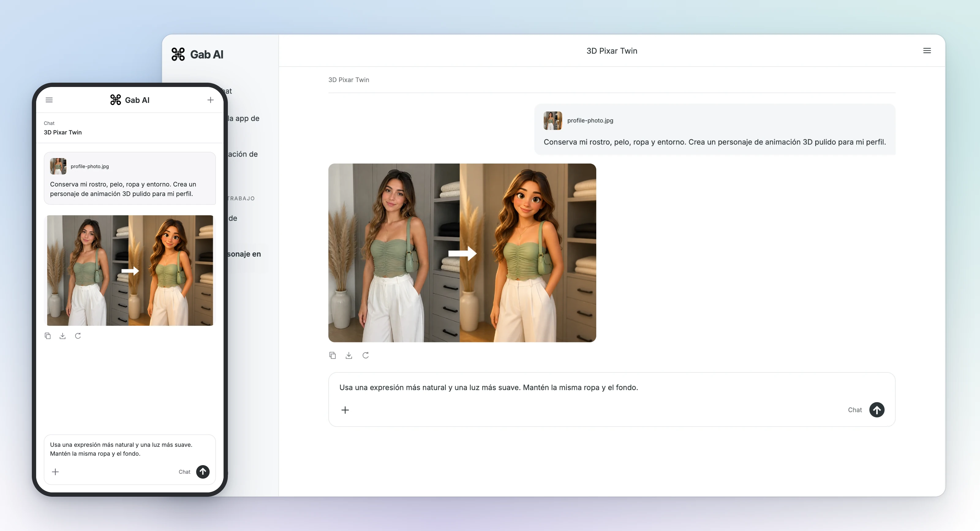The height and width of the screenshot is (531, 980).
Task: Send the message in the desktop chat
Action: (x=877, y=410)
